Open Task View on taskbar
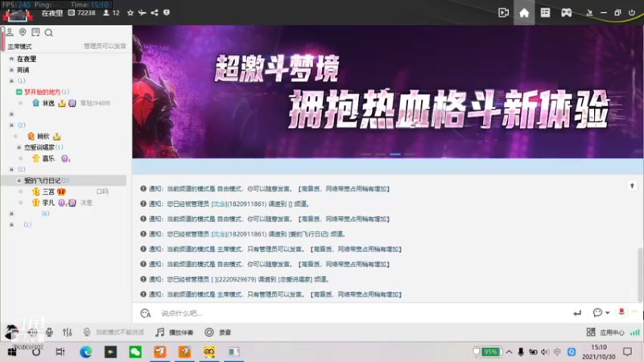 60,352
